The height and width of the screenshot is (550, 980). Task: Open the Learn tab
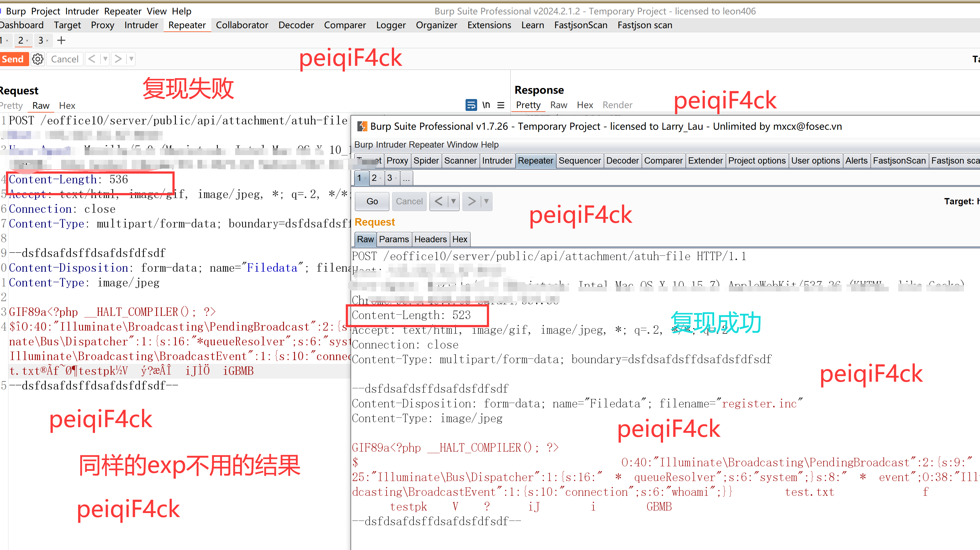click(533, 25)
